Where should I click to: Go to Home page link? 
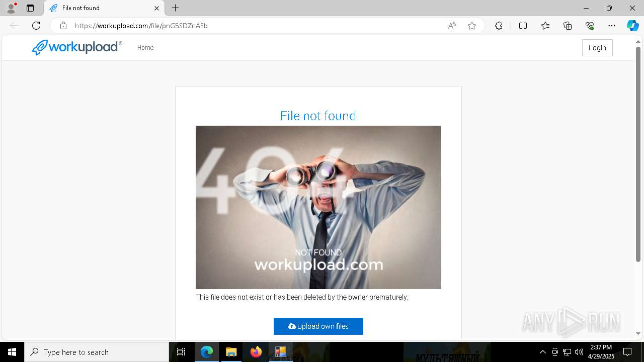click(x=145, y=48)
